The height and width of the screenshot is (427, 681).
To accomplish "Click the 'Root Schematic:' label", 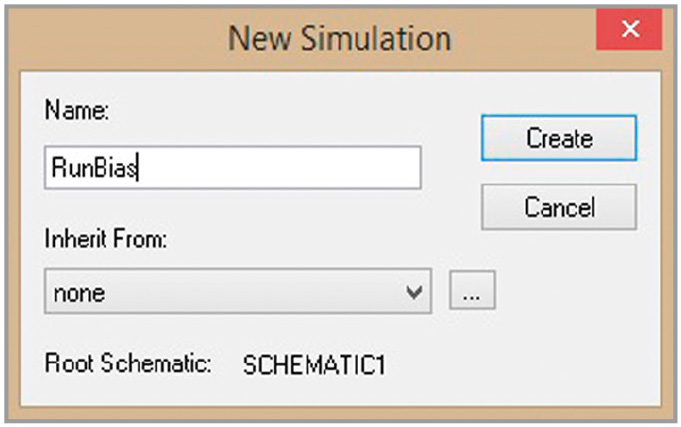I will point(128,363).
